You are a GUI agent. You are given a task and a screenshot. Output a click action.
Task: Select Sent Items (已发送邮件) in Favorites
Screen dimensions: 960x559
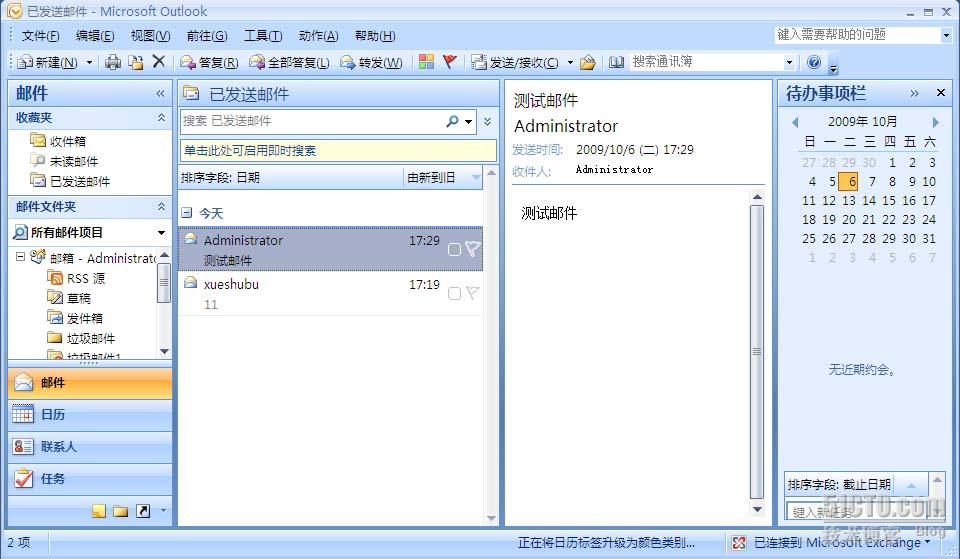coord(70,181)
